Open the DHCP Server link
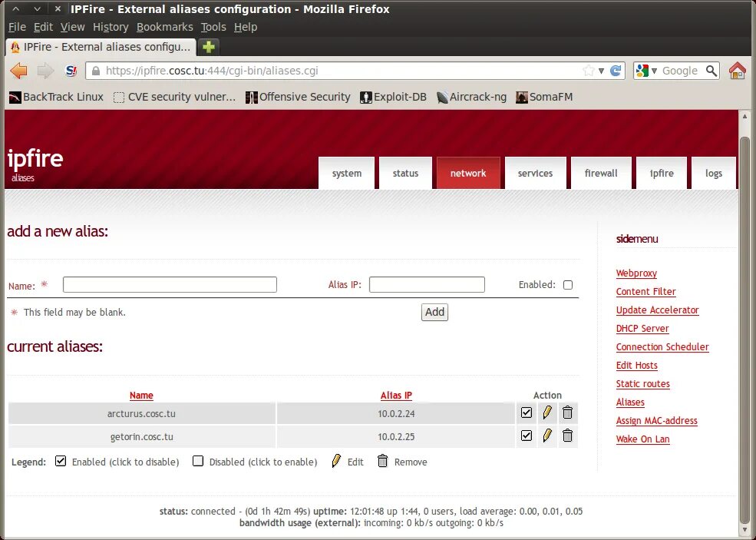Viewport: 756px width, 540px height. [642, 328]
